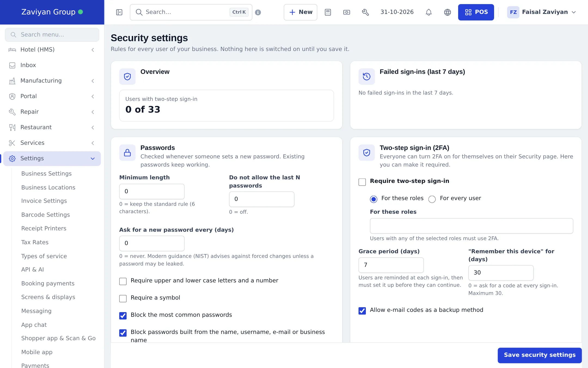Viewport: 588px width, 368px height.
Task: Click the Restaurant utensils icon
Action: pyautogui.click(x=12, y=127)
